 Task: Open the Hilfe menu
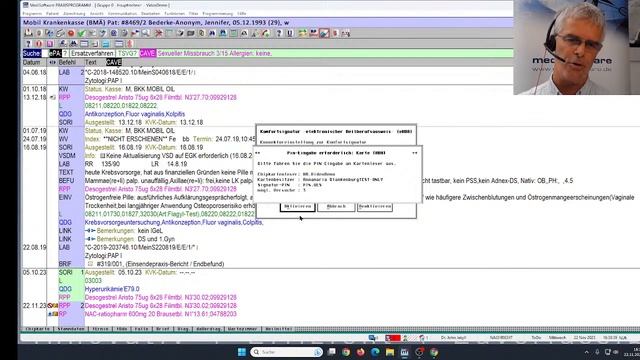click(242, 13)
